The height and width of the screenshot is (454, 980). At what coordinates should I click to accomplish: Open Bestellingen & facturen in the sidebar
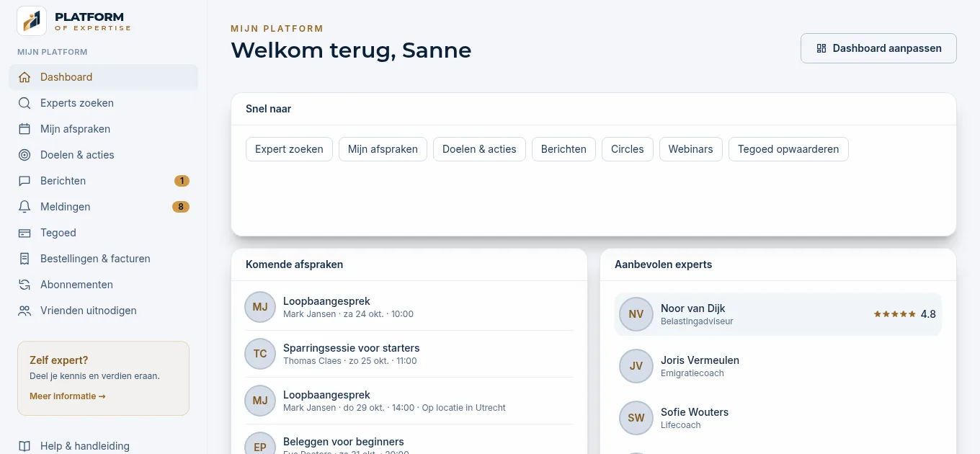[103, 259]
